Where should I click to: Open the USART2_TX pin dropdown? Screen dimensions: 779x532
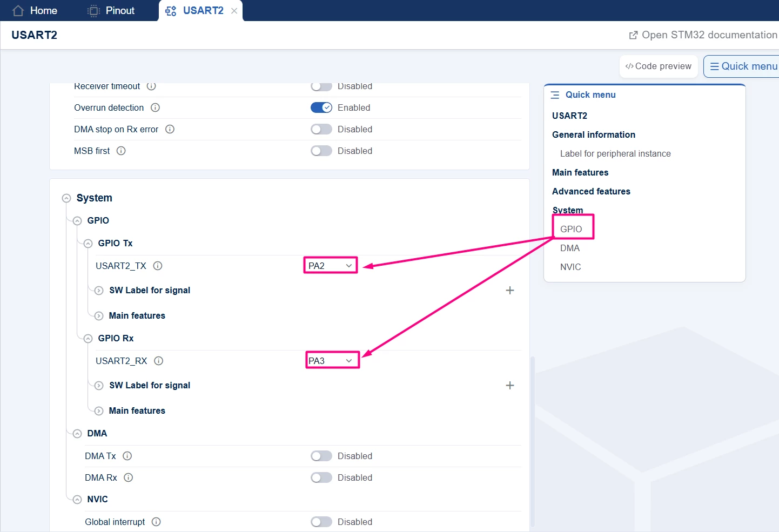331,265
